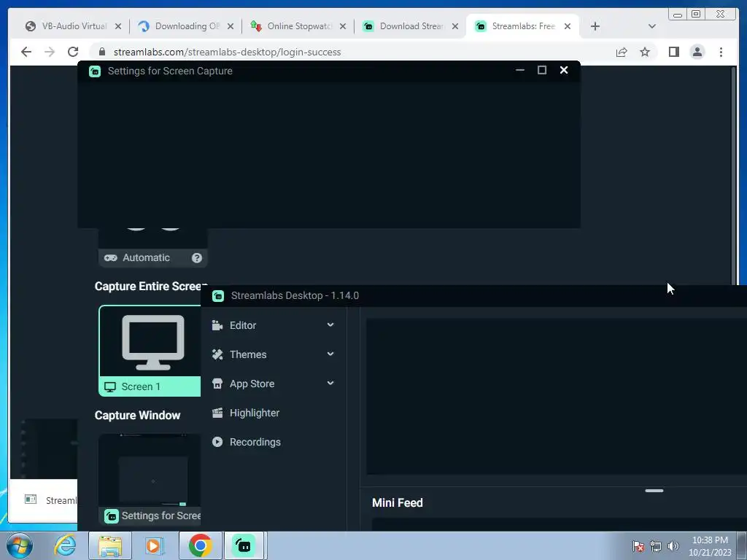Reload the Chrome page
The height and width of the screenshot is (560, 747).
[73, 52]
